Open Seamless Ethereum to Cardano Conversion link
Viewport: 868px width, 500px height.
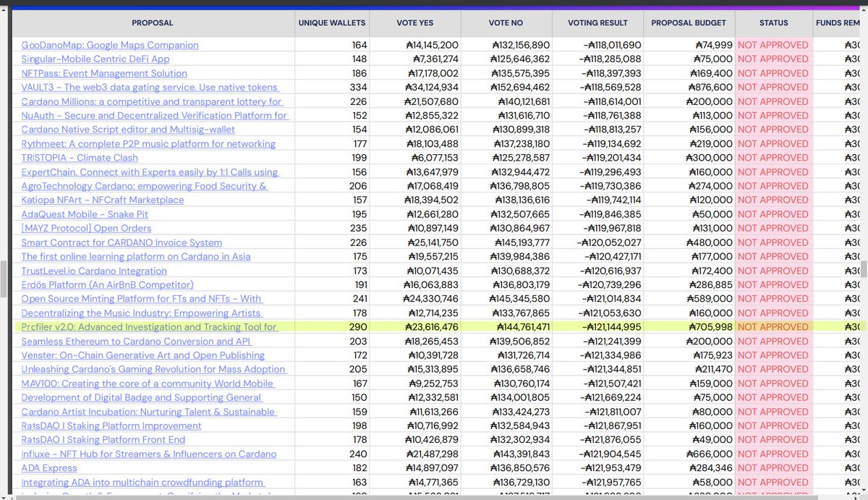(x=137, y=341)
